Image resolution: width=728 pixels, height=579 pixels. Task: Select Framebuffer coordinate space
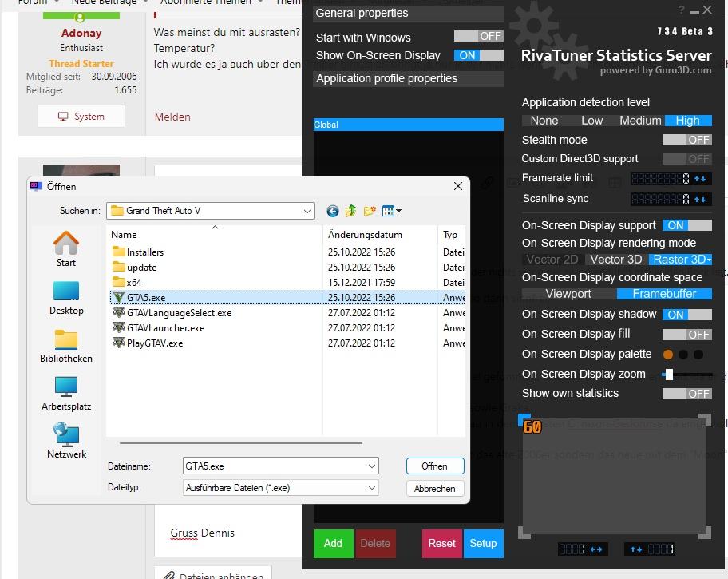pyautogui.click(x=664, y=294)
